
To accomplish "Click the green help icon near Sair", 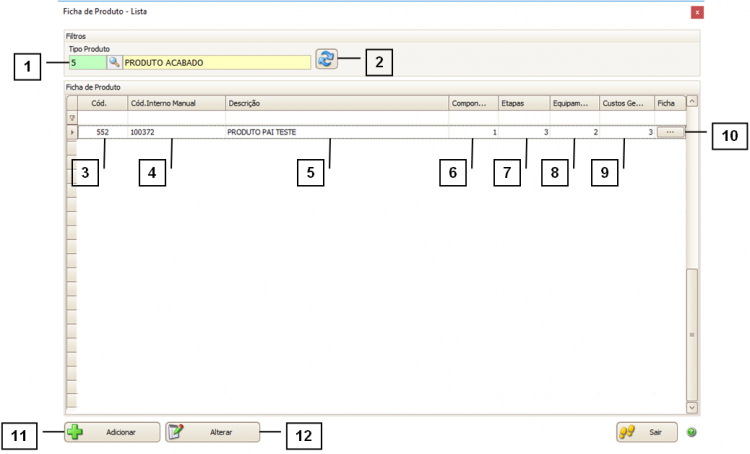I will tap(692, 433).
